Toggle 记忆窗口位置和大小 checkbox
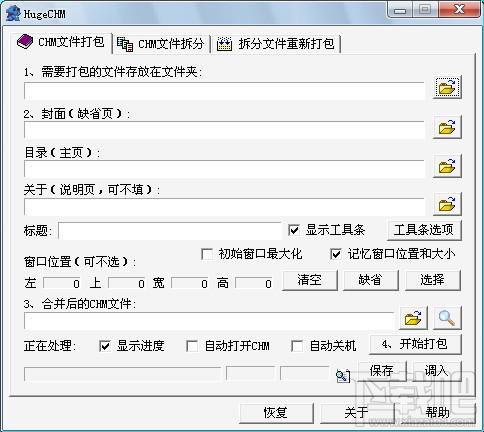Screen dimensions: 484x432 click(x=336, y=254)
